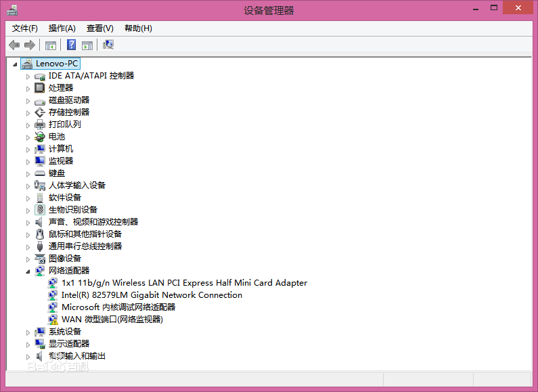Expand the 打印队列 node arrow

tap(28, 125)
